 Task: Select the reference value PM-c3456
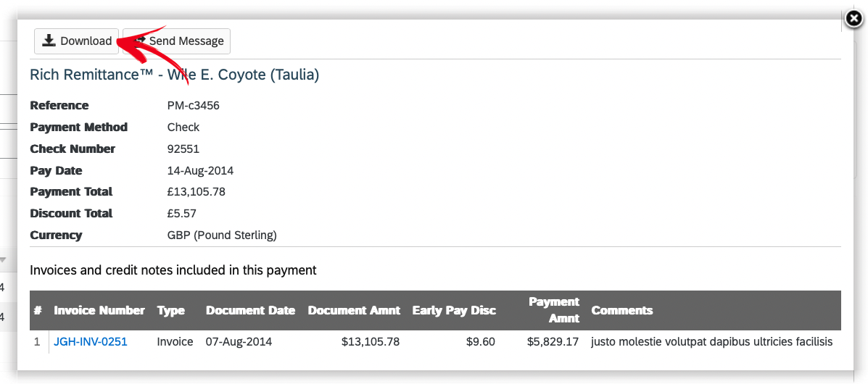click(x=193, y=106)
